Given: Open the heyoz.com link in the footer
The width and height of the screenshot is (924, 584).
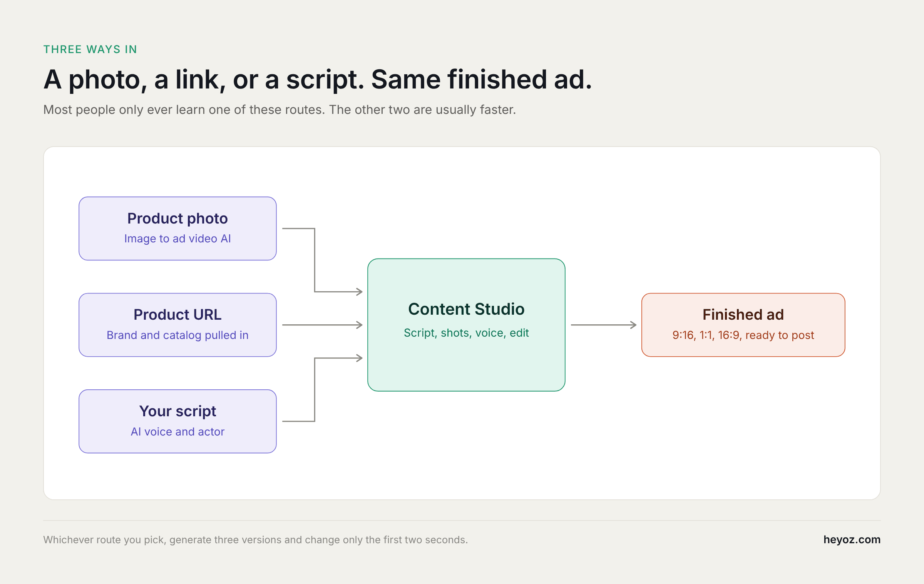Looking at the screenshot, I should pos(852,540).
